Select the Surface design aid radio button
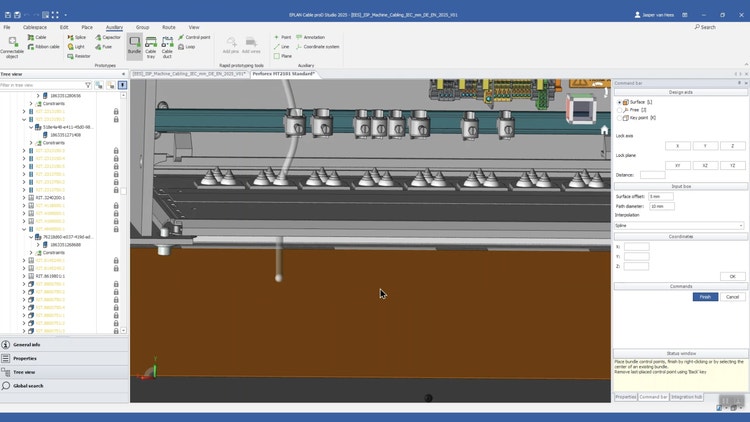 click(620, 102)
